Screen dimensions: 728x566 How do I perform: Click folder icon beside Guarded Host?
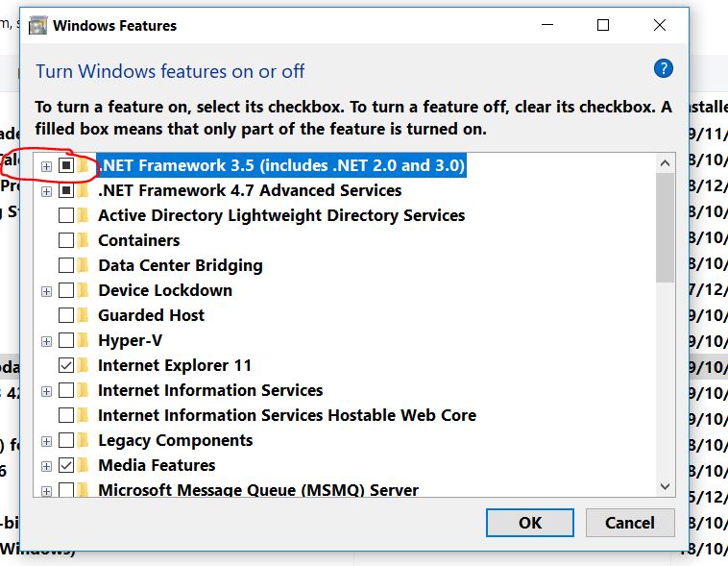84,315
